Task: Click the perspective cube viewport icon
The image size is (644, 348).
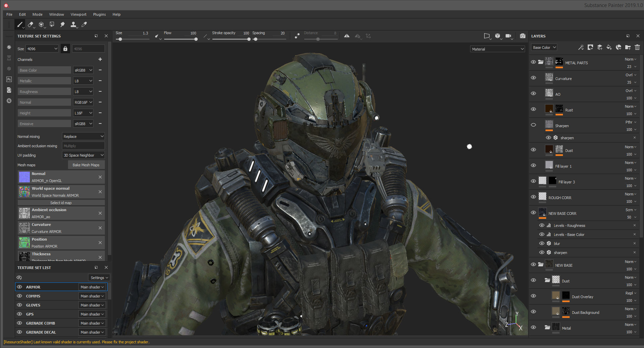Action: click(498, 36)
